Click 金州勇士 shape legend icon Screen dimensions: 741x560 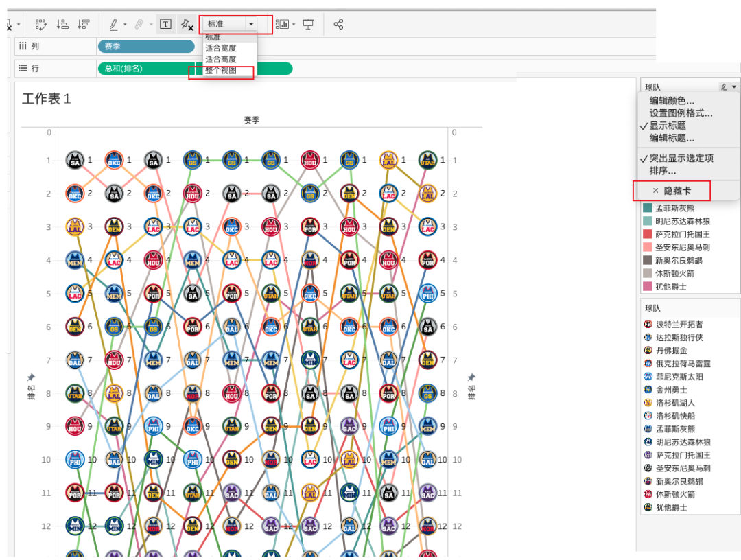click(648, 389)
